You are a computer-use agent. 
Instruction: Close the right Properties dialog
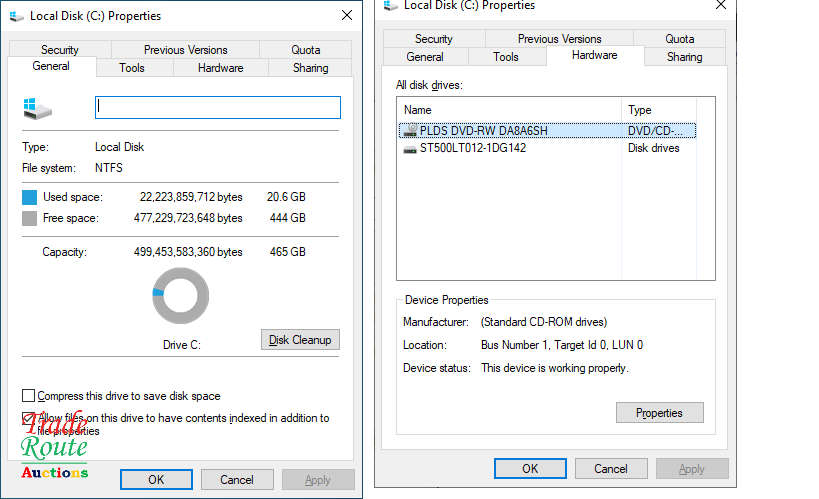point(720,6)
